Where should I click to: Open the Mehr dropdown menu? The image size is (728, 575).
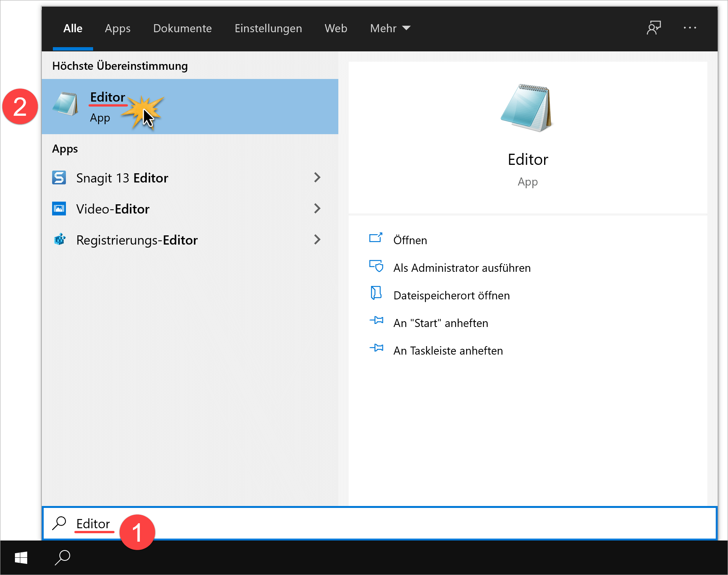coord(390,28)
